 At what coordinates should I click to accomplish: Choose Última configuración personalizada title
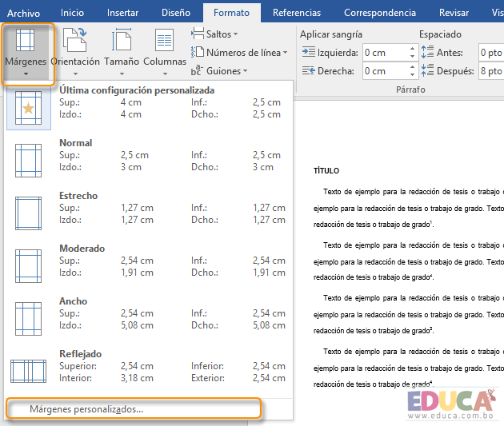click(x=137, y=90)
